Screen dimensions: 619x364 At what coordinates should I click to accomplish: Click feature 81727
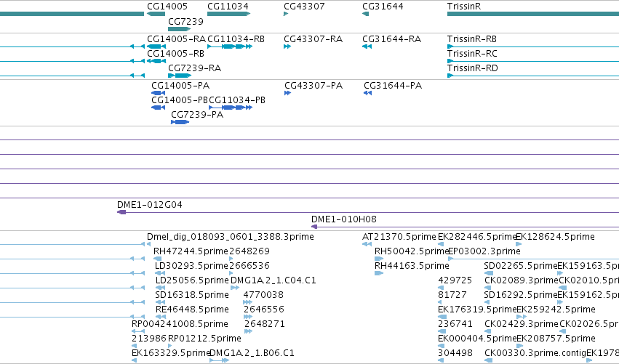pyautogui.click(x=452, y=295)
